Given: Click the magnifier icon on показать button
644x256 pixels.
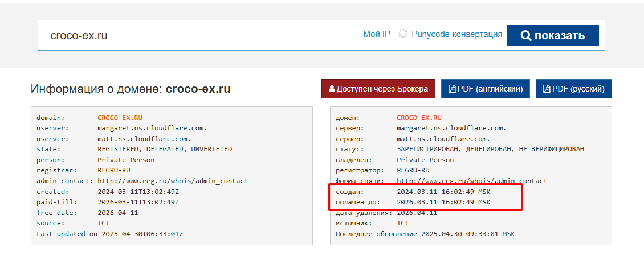Looking at the screenshot, I should click(x=526, y=35).
